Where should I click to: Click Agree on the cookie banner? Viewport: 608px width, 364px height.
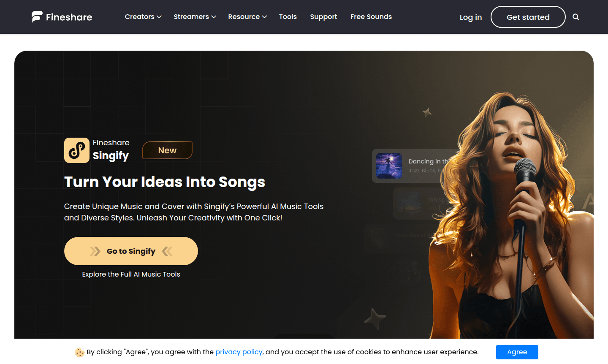(x=517, y=352)
